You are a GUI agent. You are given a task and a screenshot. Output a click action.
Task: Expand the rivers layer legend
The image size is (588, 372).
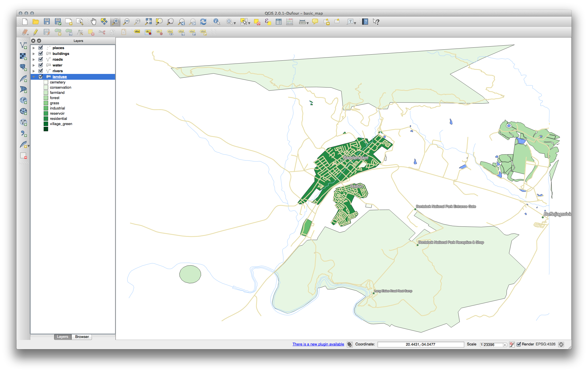(34, 71)
